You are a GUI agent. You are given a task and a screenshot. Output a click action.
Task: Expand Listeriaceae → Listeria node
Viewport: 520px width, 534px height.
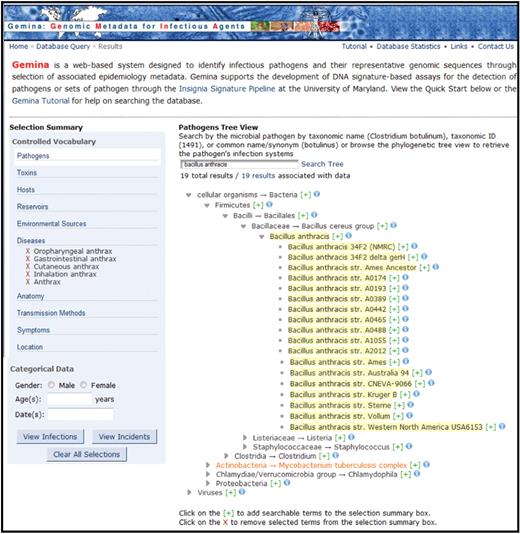[x=245, y=437]
